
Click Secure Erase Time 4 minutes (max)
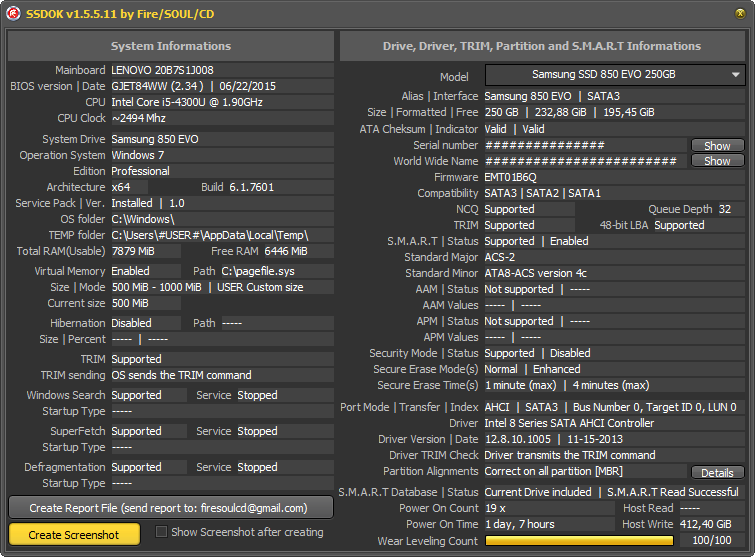(x=611, y=385)
